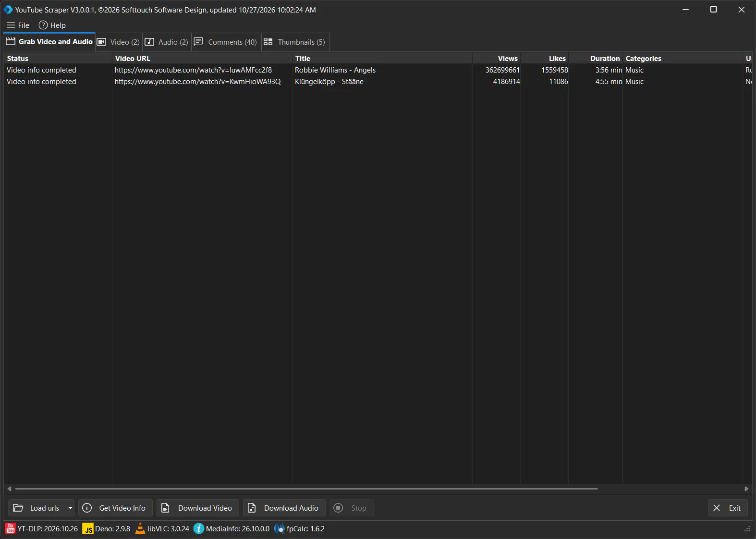Open the File hamburger menu
This screenshot has width=756, height=539.
pyautogui.click(x=18, y=25)
